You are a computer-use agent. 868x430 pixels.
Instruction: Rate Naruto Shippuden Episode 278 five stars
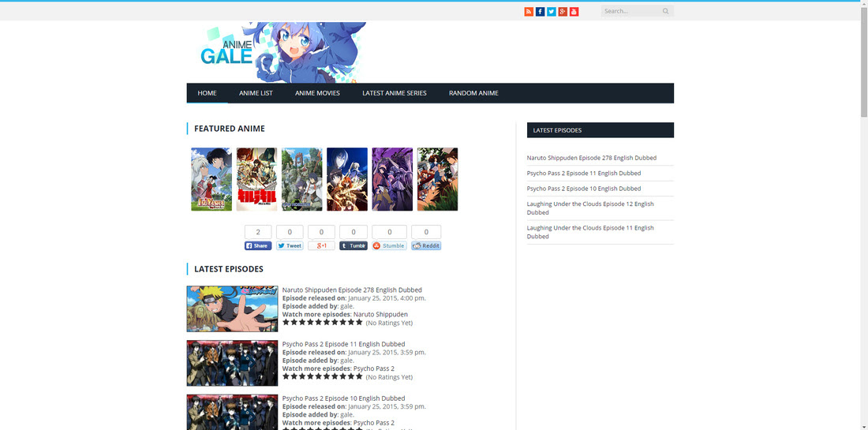[318, 322]
